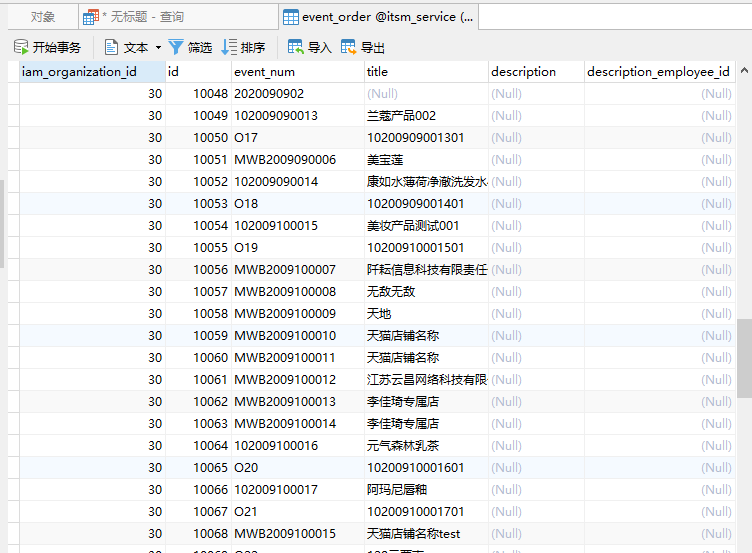Click the description column header
This screenshot has height=553, width=752.
click(536, 72)
